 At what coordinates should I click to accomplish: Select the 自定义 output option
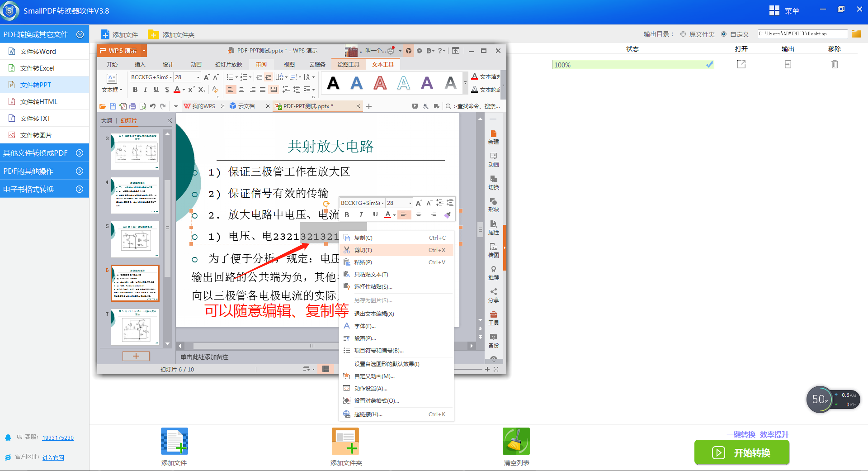724,34
